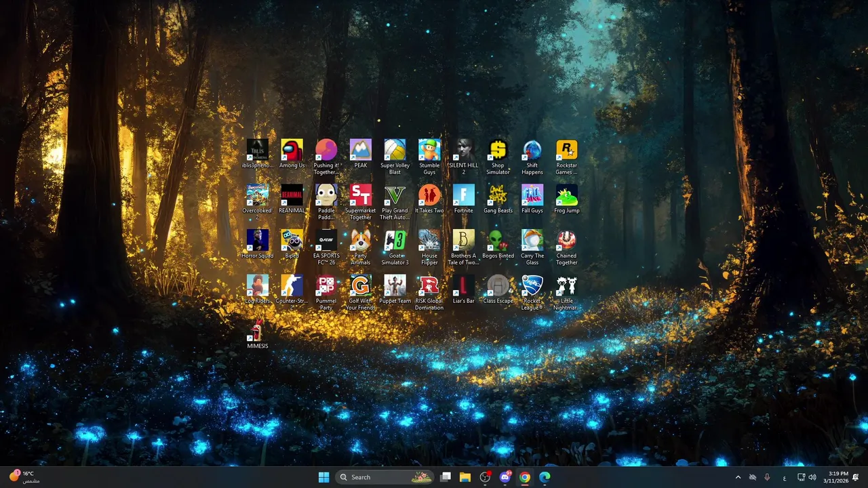
Task: Select the RISK Global Domination shortcut
Action: point(429,292)
